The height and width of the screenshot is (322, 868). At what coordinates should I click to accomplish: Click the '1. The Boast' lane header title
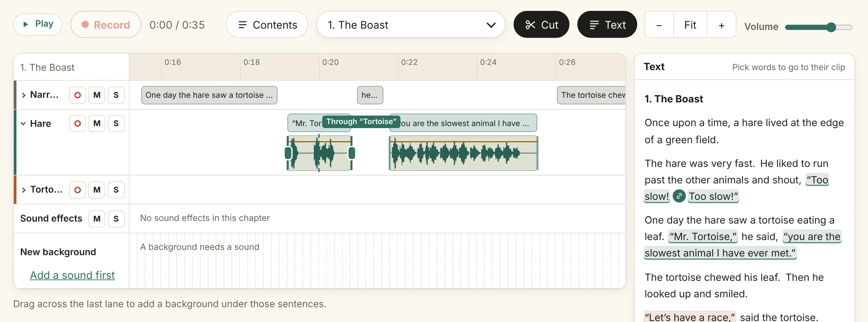(47, 67)
